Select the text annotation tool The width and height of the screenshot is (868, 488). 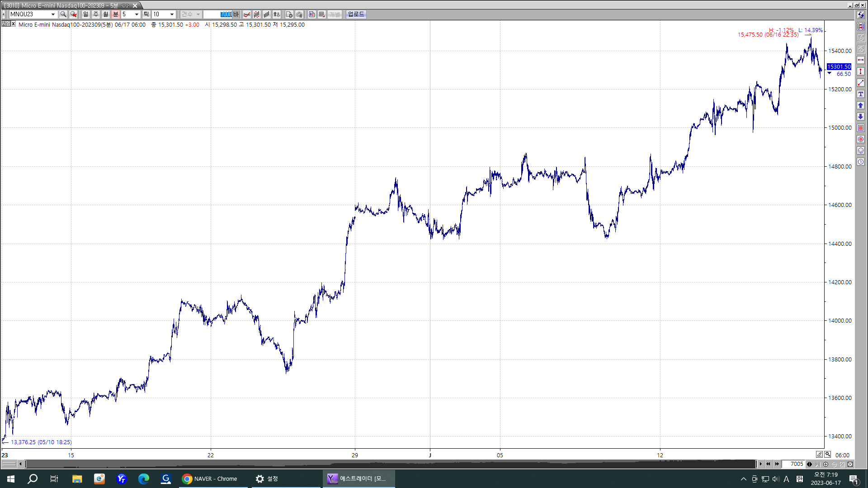[861, 94]
